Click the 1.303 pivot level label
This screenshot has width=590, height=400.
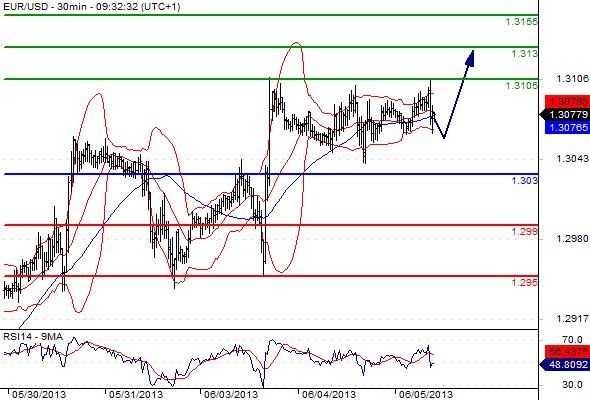coord(525,181)
